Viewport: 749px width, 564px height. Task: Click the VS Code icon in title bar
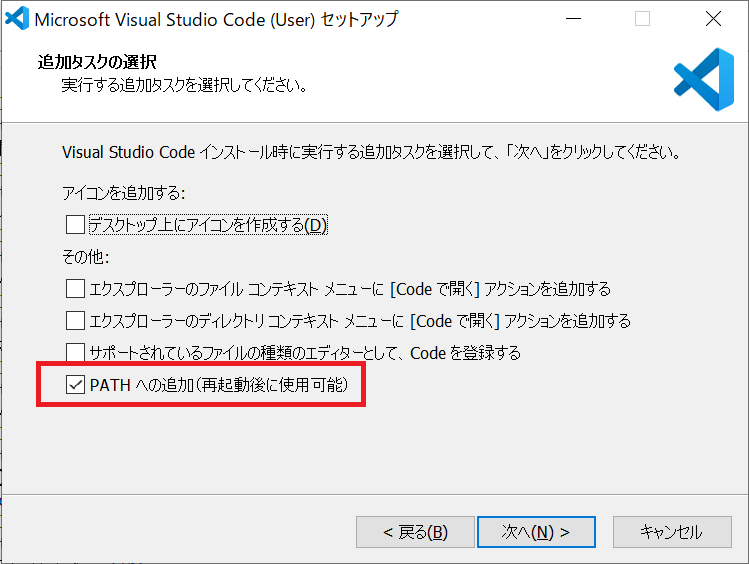[17, 19]
